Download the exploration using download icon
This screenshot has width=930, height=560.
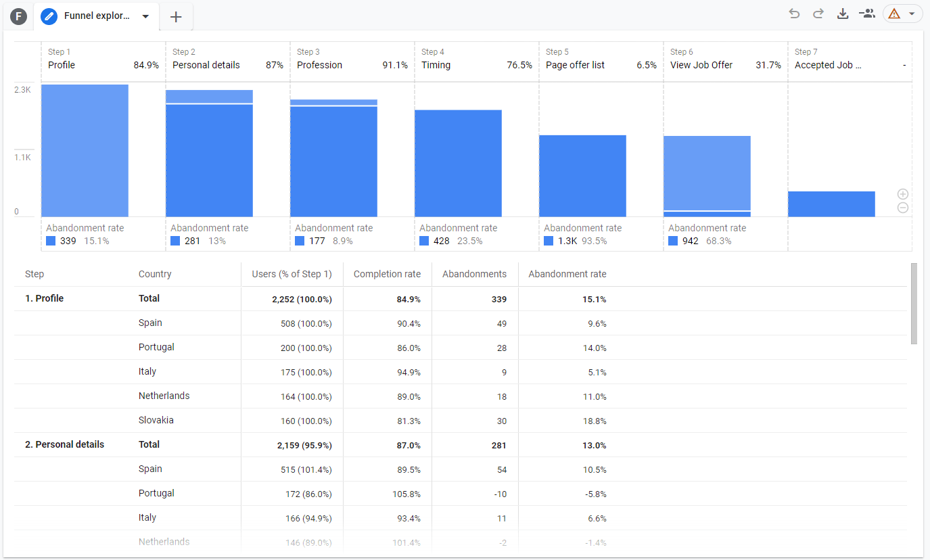pyautogui.click(x=843, y=14)
